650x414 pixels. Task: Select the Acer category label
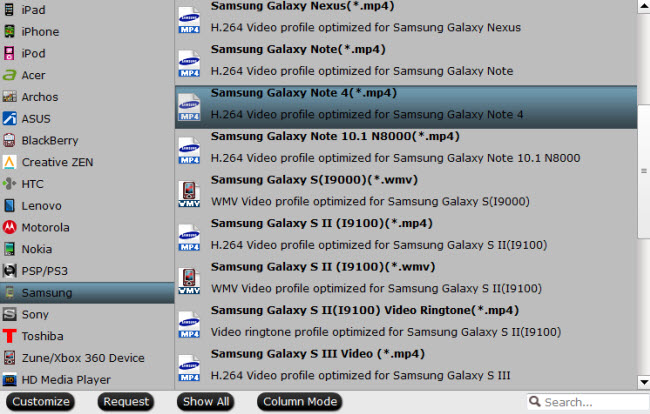tap(33, 75)
